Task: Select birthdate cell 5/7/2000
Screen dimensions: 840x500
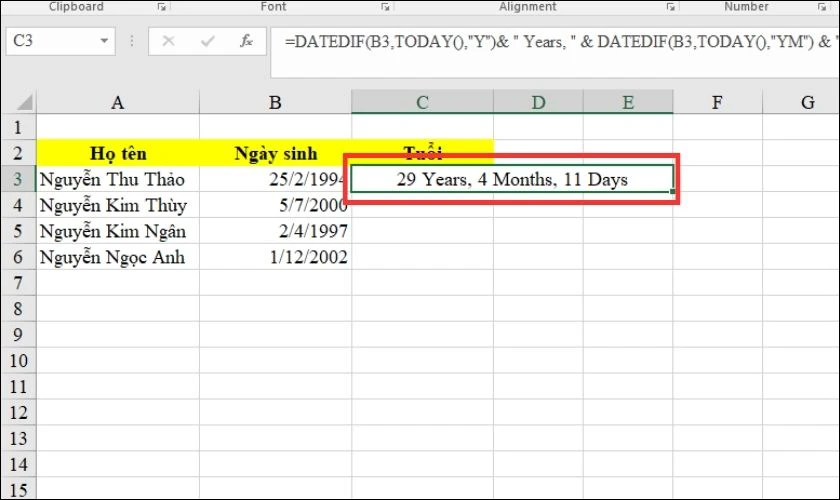Action: tap(275, 205)
